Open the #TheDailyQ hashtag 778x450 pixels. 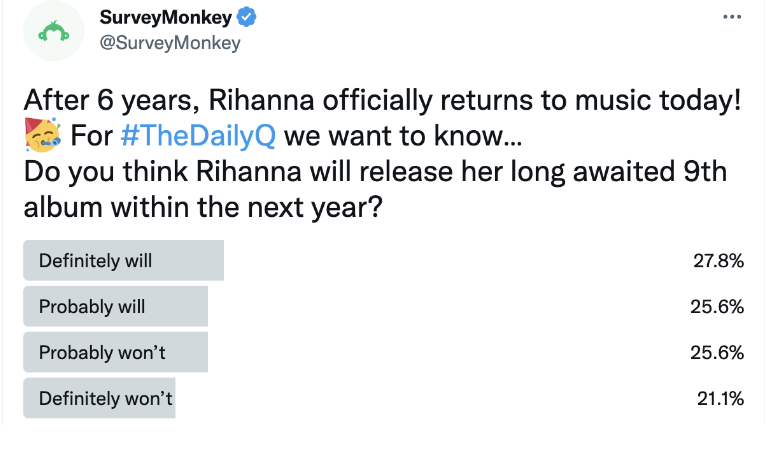tap(198, 135)
